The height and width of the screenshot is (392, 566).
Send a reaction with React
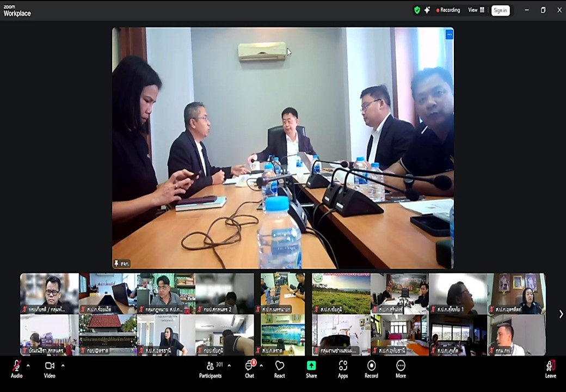pyautogui.click(x=279, y=370)
